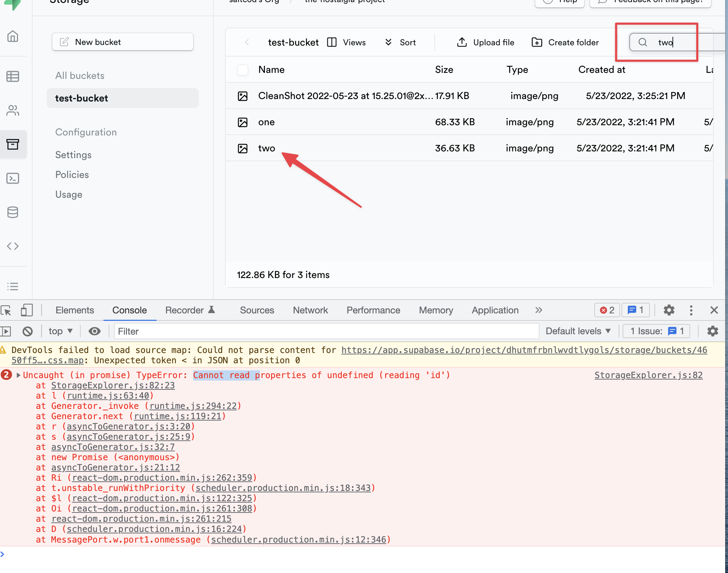Image resolution: width=728 pixels, height=573 pixels.
Task: Switch to the Network tab
Action: click(x=310, y=310)
